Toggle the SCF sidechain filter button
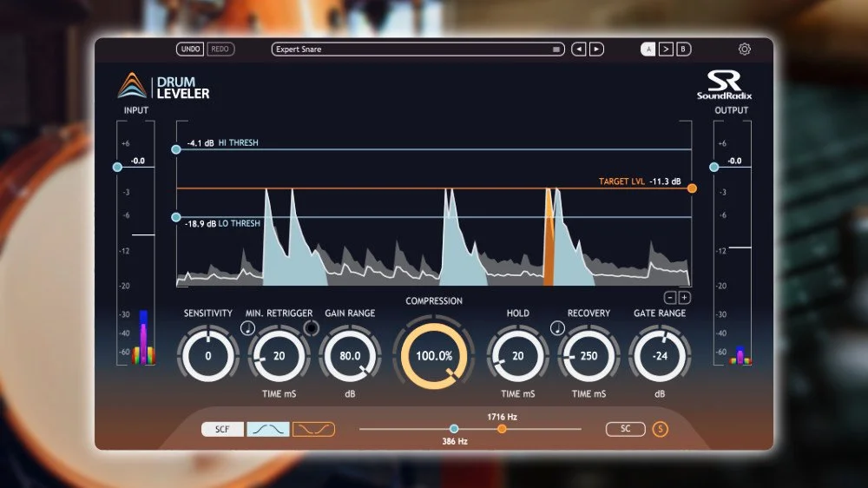The image size is (868, 488). [222, 429]
